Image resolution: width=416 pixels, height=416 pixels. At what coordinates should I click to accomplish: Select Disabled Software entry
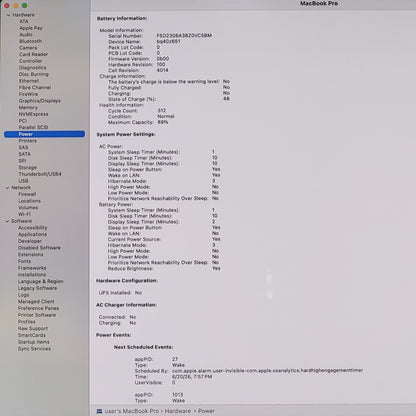tap(39, 248)
